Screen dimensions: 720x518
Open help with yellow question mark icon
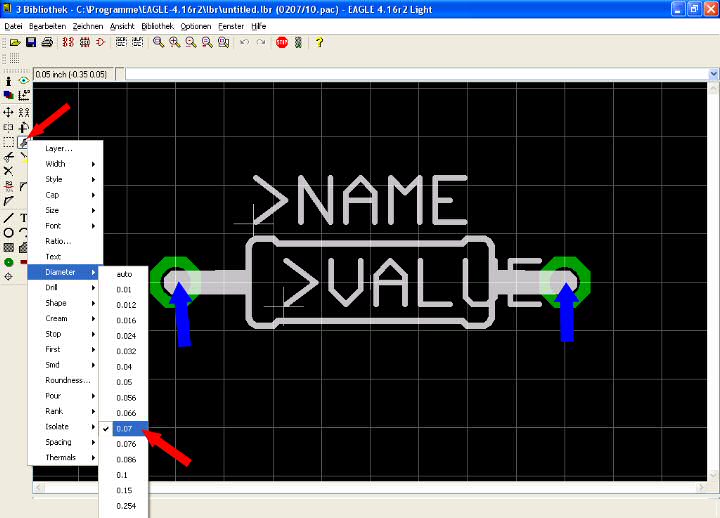coord(319,42)
